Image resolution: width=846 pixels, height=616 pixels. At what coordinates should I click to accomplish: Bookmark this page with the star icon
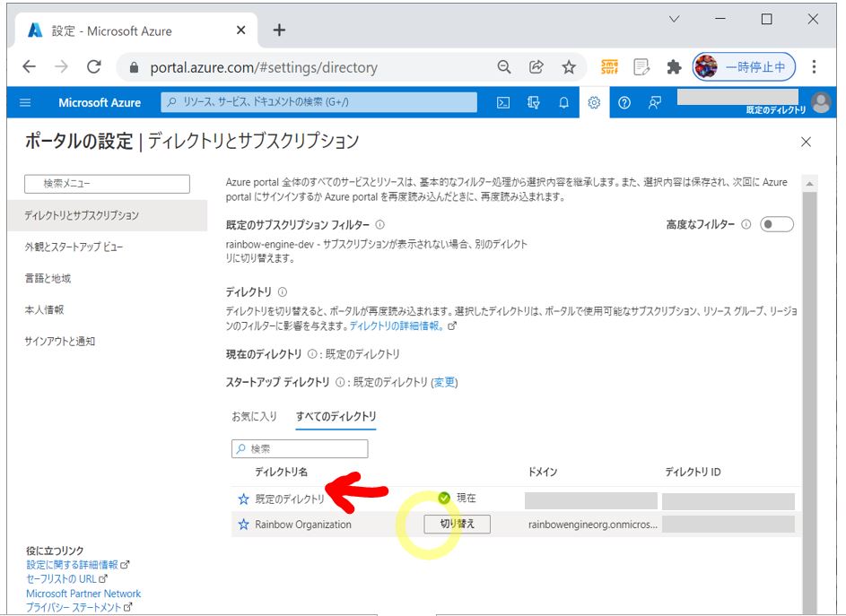569,67
